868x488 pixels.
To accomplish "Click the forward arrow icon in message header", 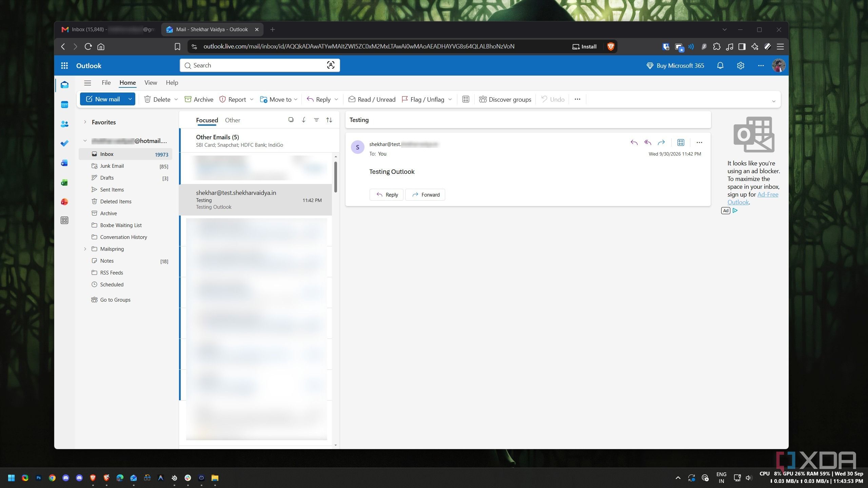I will (661, 142).
